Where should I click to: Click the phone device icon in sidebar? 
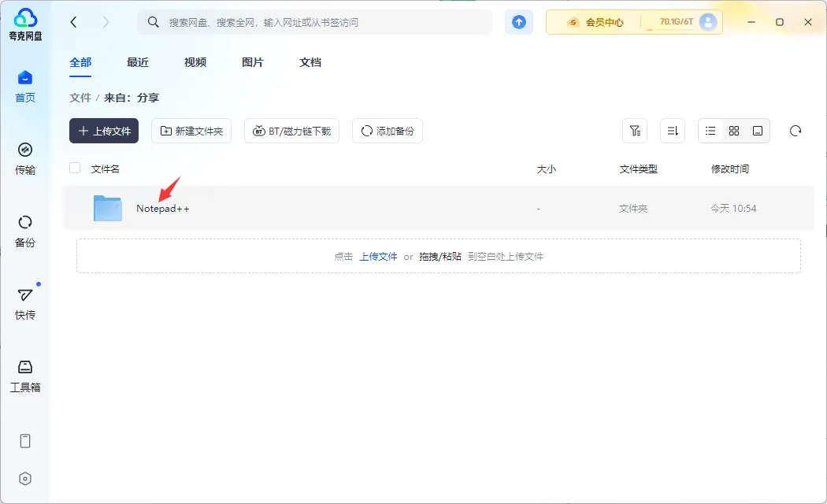tap(24, 441)
